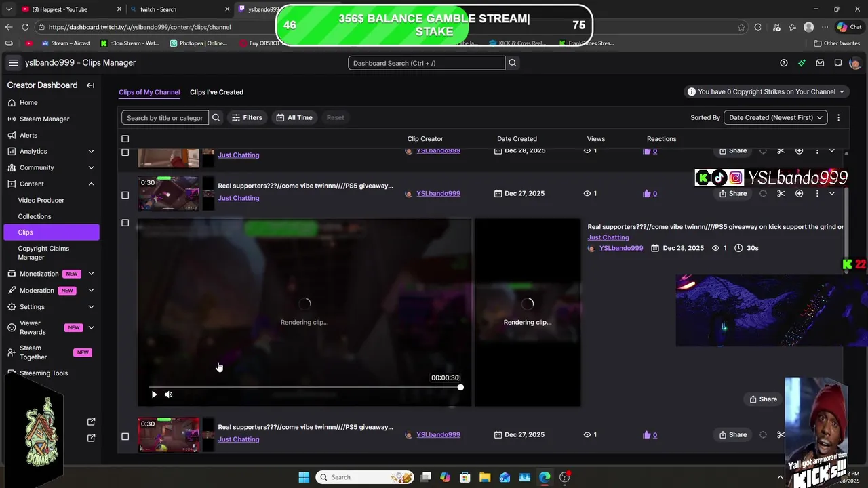
Task: Open the three-dot menu of the row above preview
Action: pos(816,194)
